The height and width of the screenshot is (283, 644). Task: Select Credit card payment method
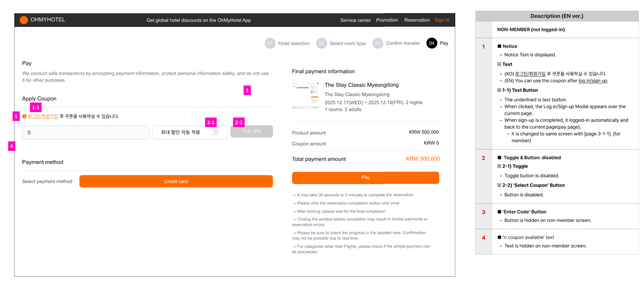(176, 181)
